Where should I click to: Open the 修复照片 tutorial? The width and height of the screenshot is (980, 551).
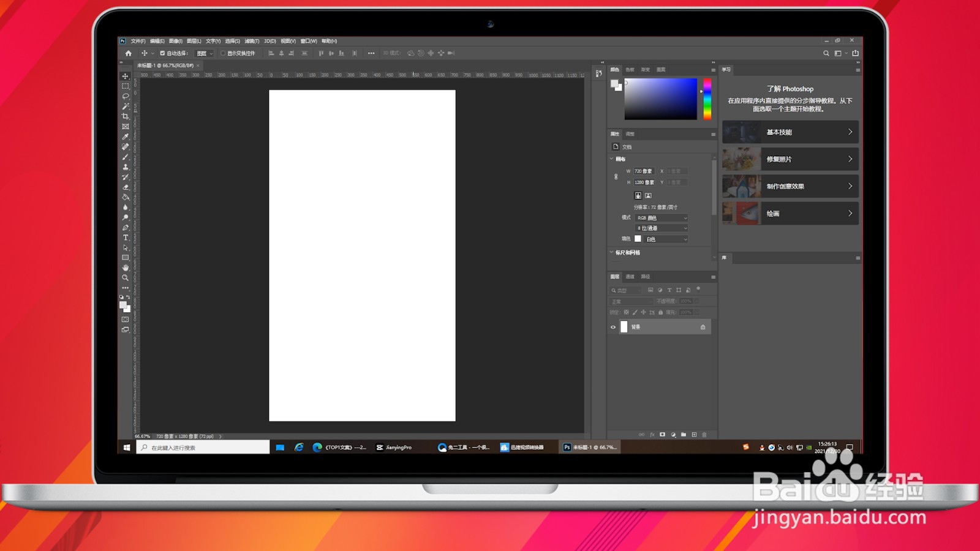790,159
